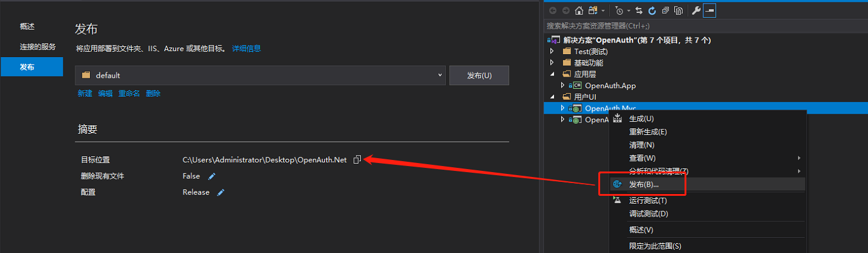Click pencil icon next to False setting

tap(211, 176)
